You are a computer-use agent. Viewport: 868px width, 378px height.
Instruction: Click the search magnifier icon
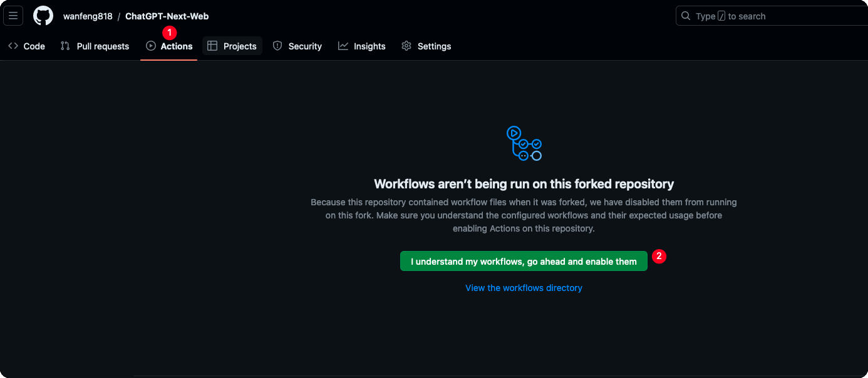(x=686, y=16)
